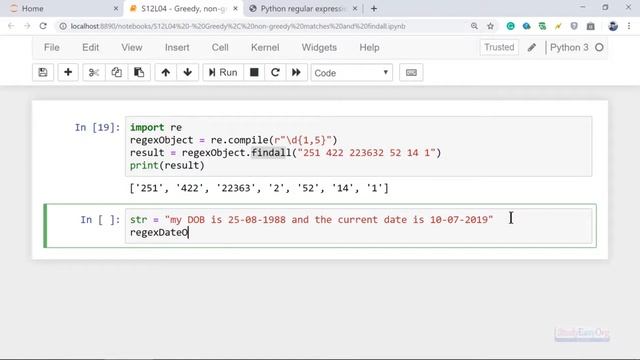640x360 pixels.
Task: Copy selected cells icon
Action: (x=116, y=73)
